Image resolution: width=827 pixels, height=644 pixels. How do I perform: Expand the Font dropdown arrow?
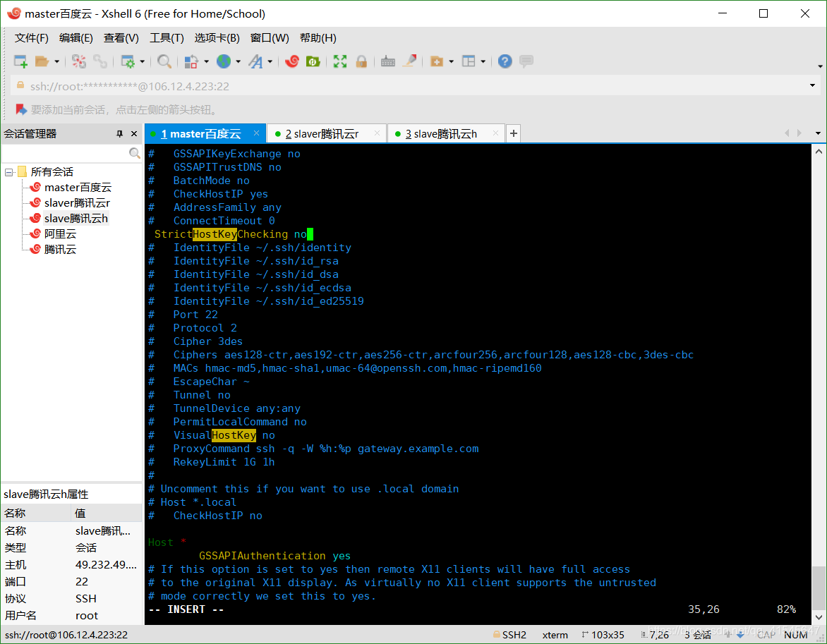coord(270,61)
